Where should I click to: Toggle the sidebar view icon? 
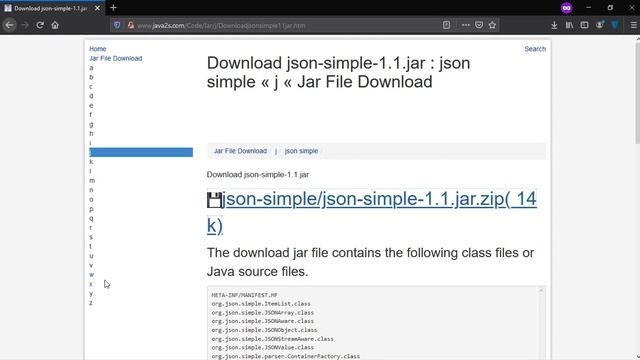[x=584, y=25]
